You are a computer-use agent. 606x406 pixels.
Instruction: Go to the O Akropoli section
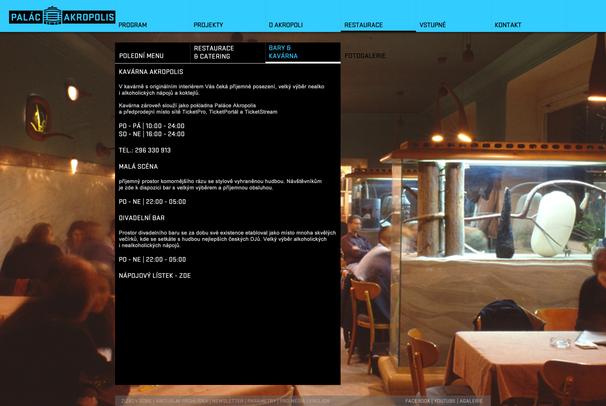coord(285,24)
